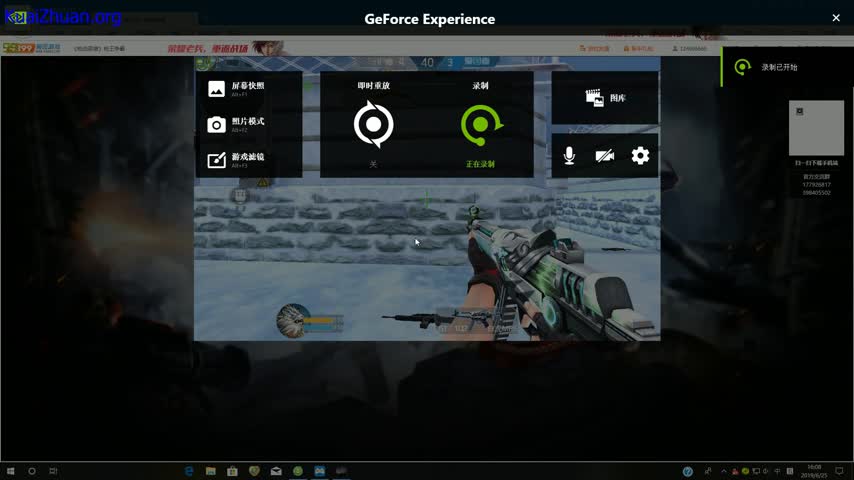Toggle 即时重放 instant replay
The image size is (854, 480).
pos(373,124)
